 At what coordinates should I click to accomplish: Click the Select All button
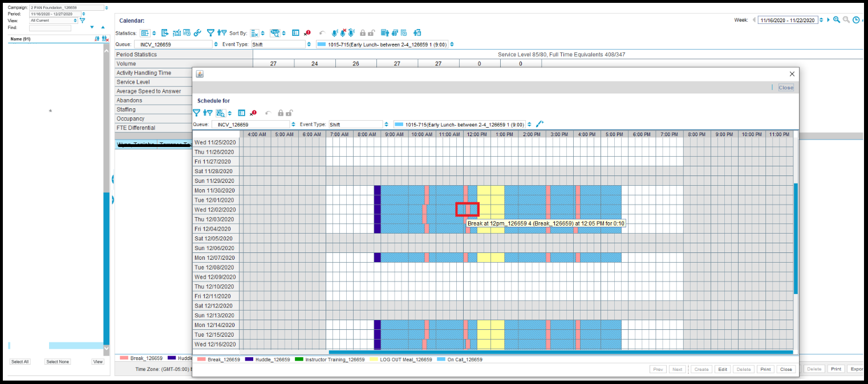(20, 362)
